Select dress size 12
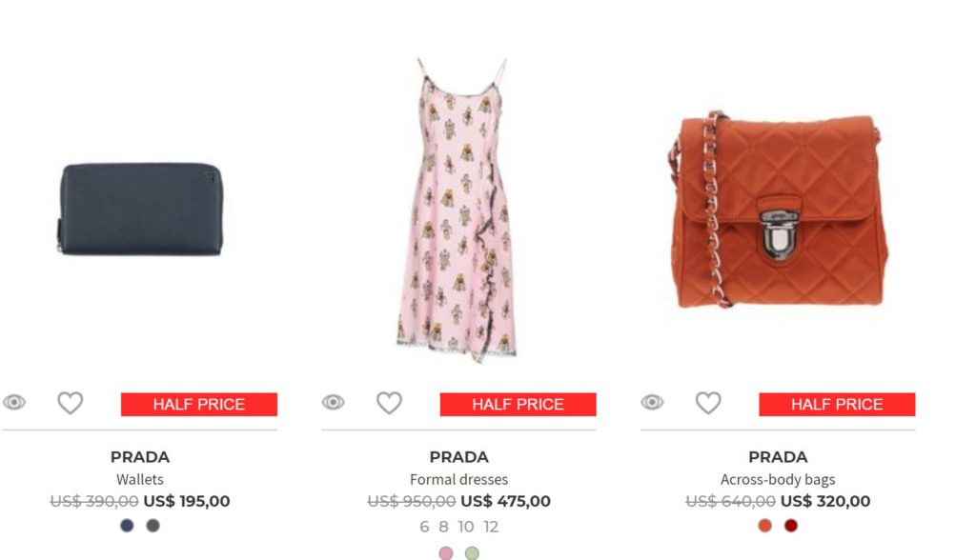The image size is (976, 560). (490, 527)
